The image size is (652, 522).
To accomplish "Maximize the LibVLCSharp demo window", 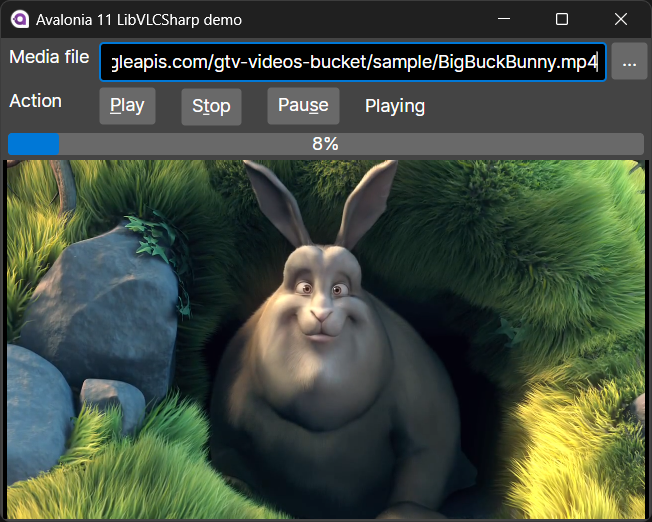I will [562, 19].
